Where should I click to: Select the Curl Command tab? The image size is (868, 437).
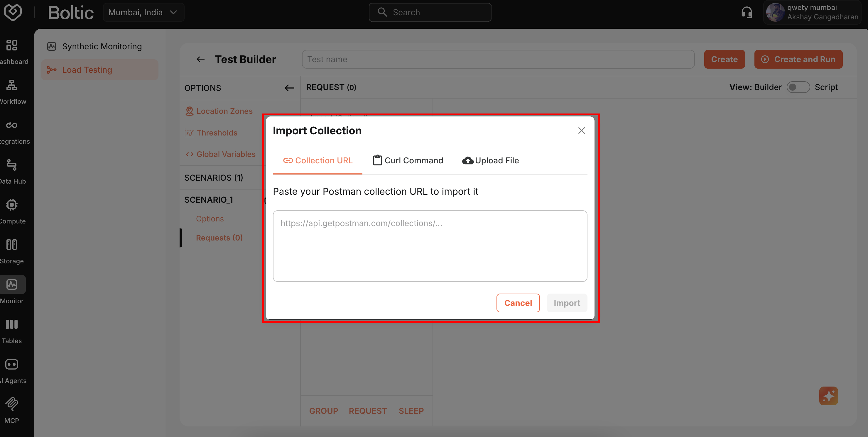coord(408,160)
